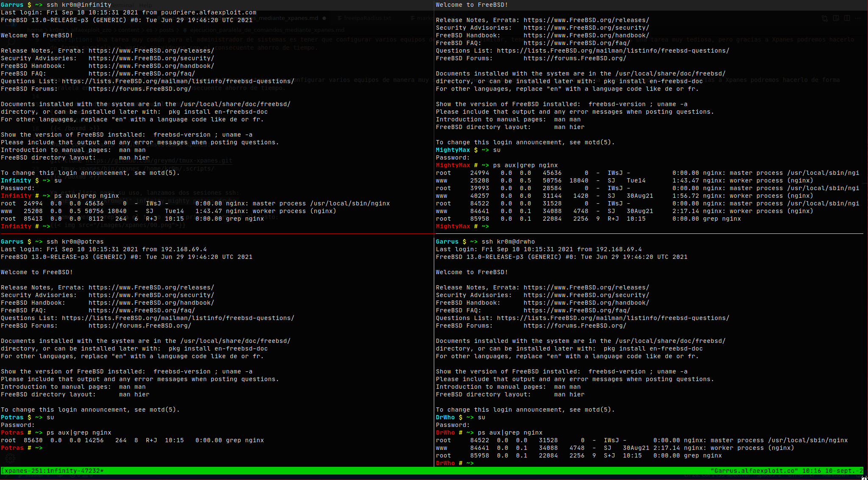Click the red horizontal border under Infinity pane
Viewport: 868px width, 480px height.
click(x=212, y=233)
